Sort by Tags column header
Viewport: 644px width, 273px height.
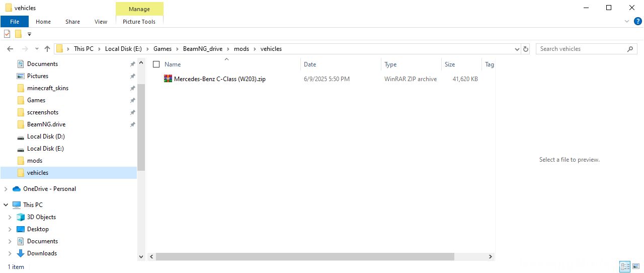click(489, 64)
